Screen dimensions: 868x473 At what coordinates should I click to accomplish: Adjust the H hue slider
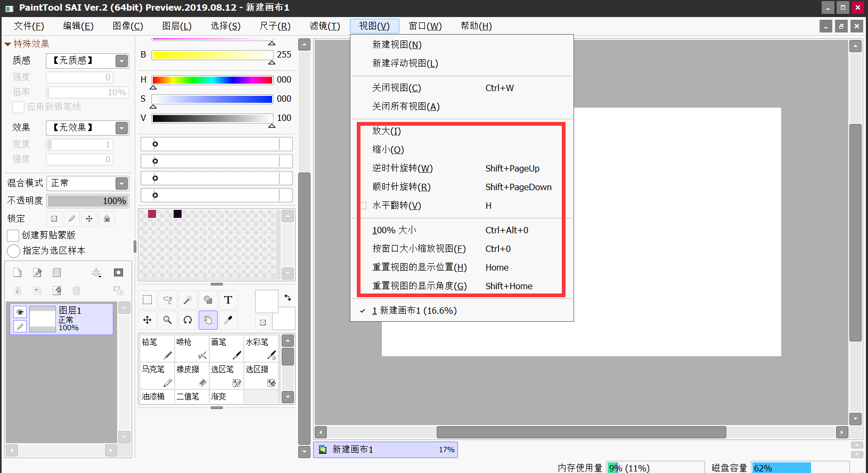click(x=212, y=80)
